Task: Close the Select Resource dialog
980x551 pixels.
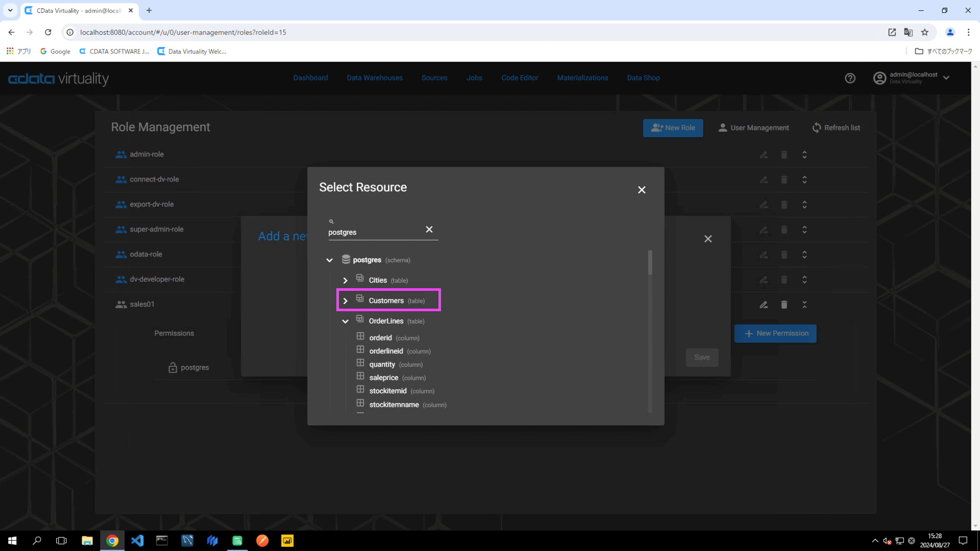Action: [642, 190]
